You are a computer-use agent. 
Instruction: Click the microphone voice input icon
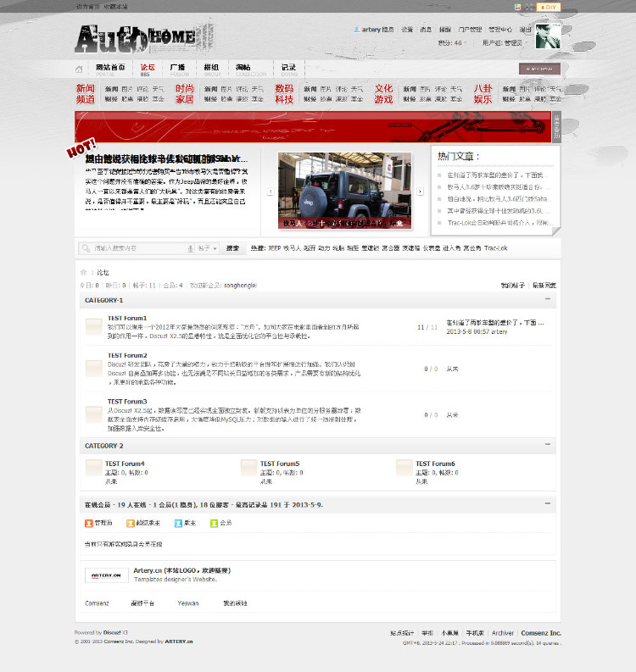(x=191, y=248)
